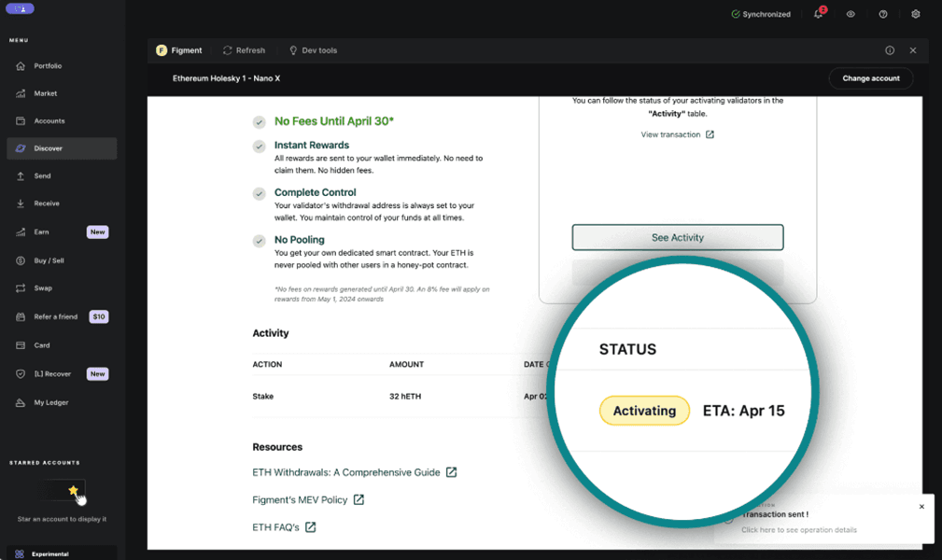Screen dimensions: 942x560
Task: Click the Synchronized status indicator
Action: tap(760, 14)
